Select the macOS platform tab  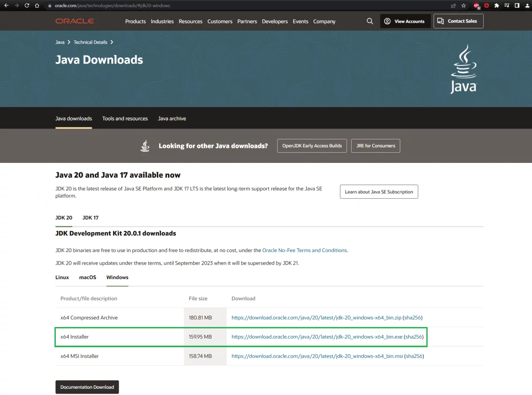point(87,277)
